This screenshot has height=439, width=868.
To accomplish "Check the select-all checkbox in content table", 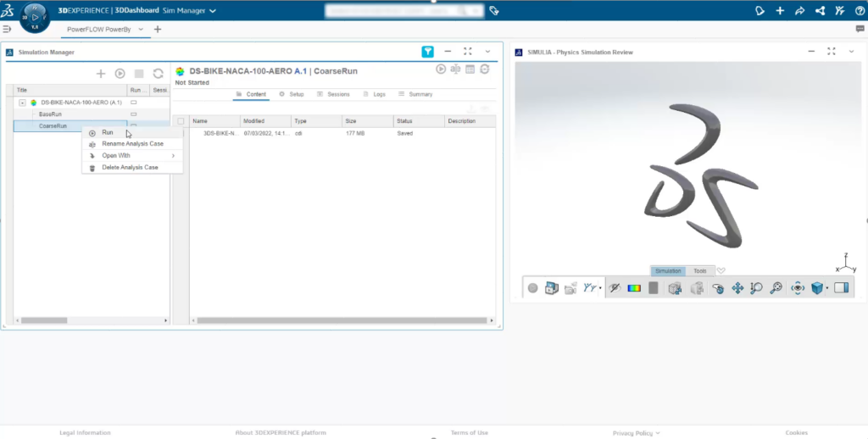I will coord(181,121).
